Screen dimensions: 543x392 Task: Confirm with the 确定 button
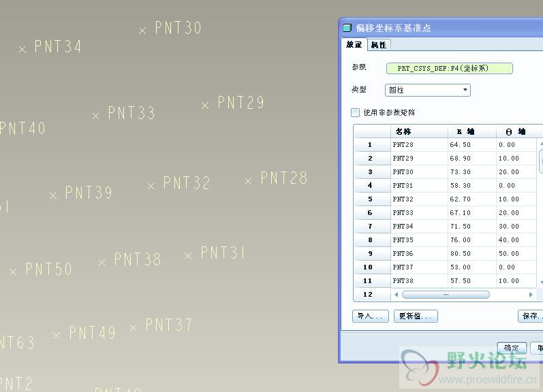512,348
